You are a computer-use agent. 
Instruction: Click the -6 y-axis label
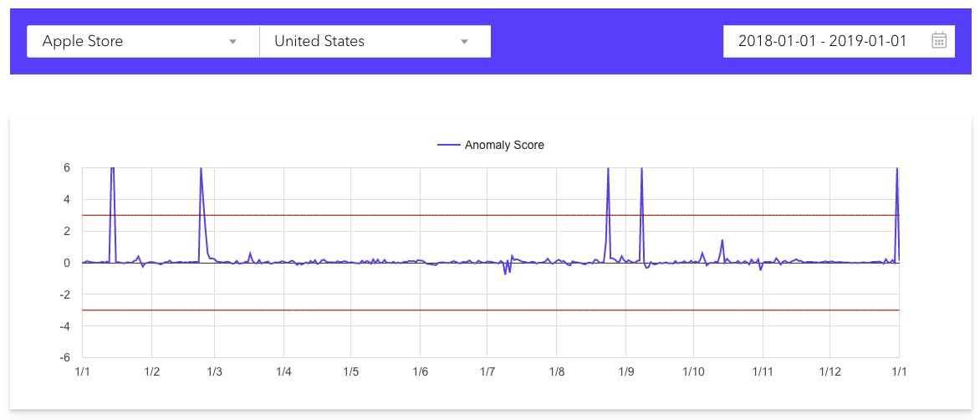pyautogui.click(x=65, y=357)
